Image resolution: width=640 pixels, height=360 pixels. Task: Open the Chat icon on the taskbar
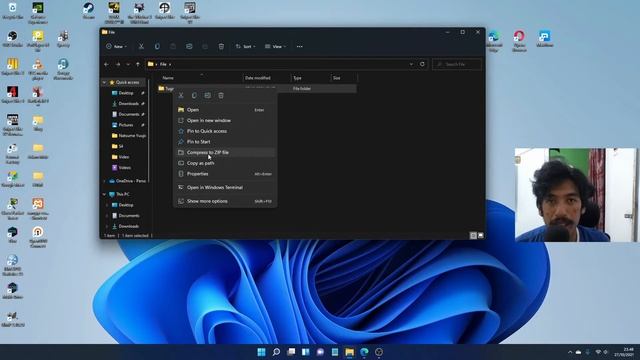click(320, 352)
